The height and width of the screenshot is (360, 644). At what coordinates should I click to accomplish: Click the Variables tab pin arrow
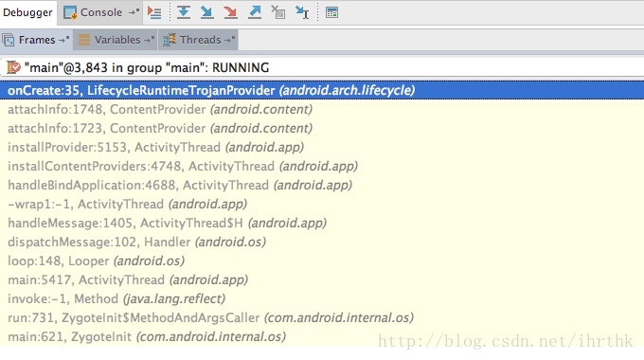click(x=149, y=40)
